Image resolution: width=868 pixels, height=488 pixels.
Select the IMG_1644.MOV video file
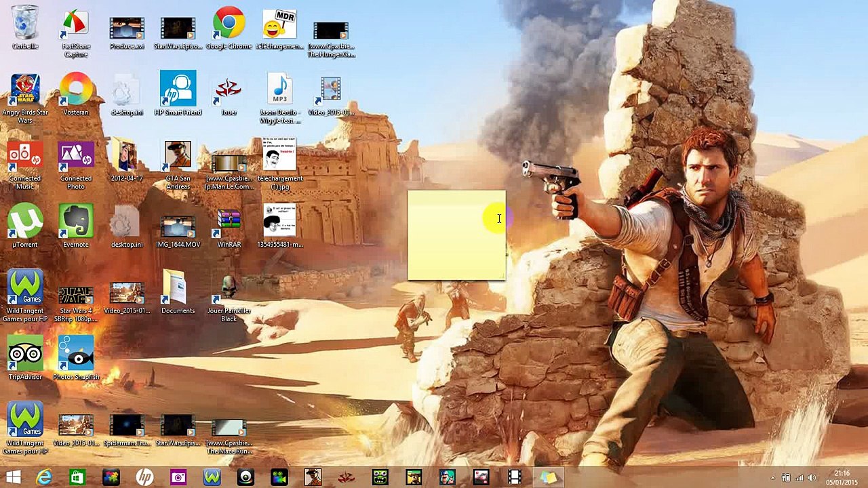(x=178, y=230)
